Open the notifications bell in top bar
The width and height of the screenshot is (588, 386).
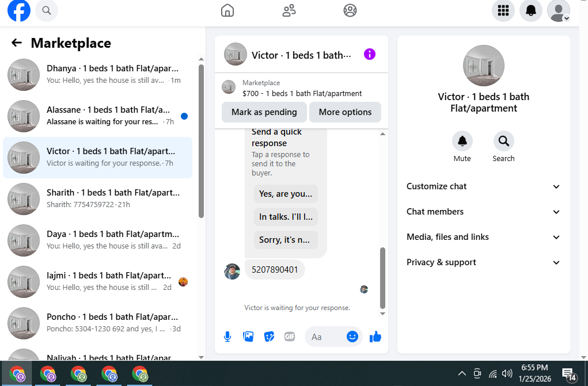coord(530,10)
